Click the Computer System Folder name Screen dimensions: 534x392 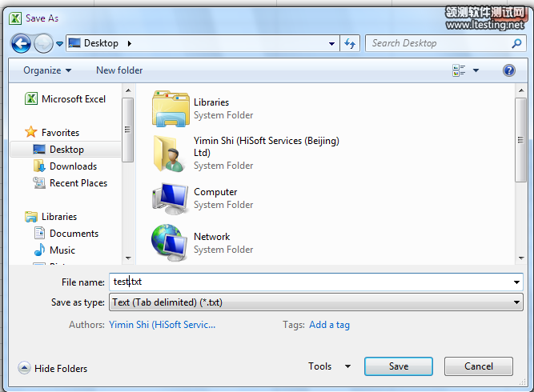point(215,192)
